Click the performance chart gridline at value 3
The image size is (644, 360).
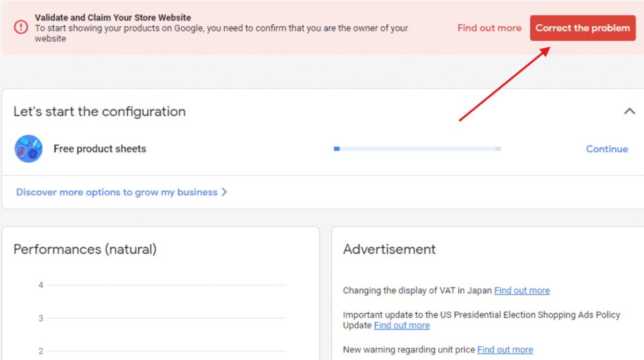[166, 318]
